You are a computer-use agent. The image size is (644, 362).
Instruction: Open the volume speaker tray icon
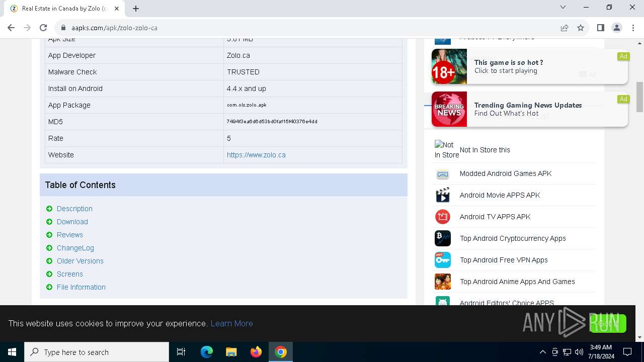[x=579, y=352]
